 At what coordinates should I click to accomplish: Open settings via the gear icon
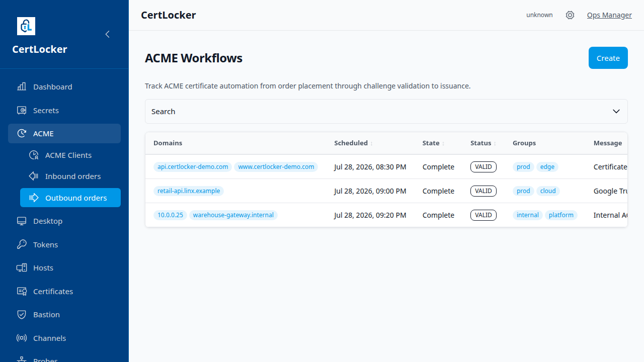tap(570, 15)
